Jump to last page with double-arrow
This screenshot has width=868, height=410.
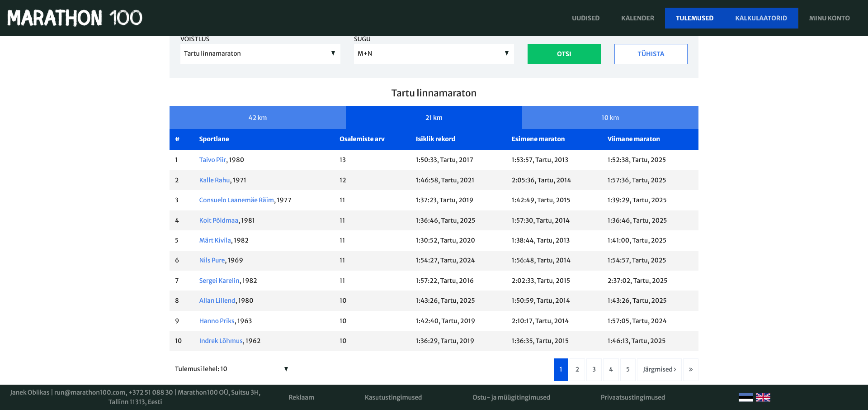click(690, 370)
